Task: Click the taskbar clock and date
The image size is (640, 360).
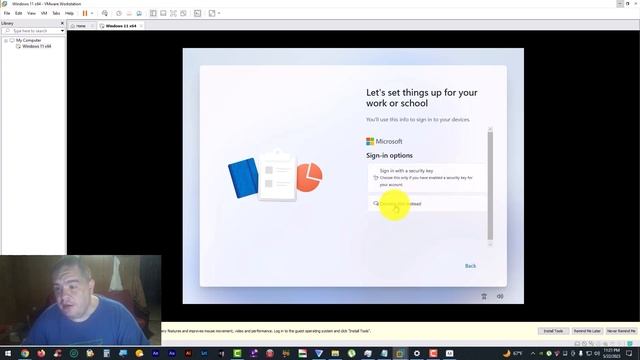Action: tap(611, 353)
